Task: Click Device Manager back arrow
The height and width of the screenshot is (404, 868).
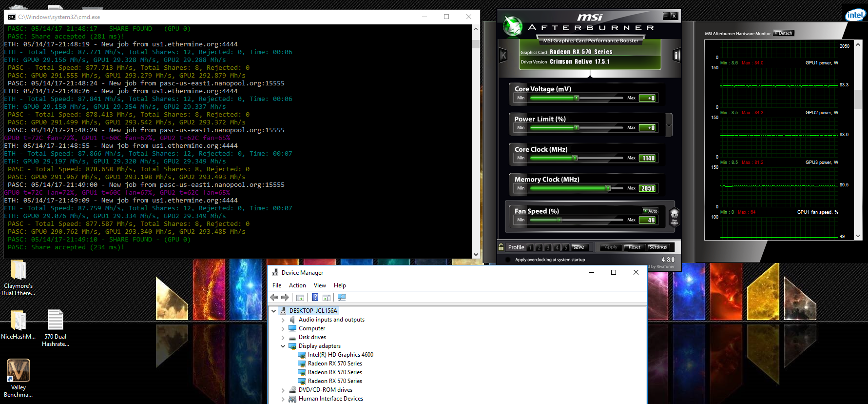Action: (274, 297)
